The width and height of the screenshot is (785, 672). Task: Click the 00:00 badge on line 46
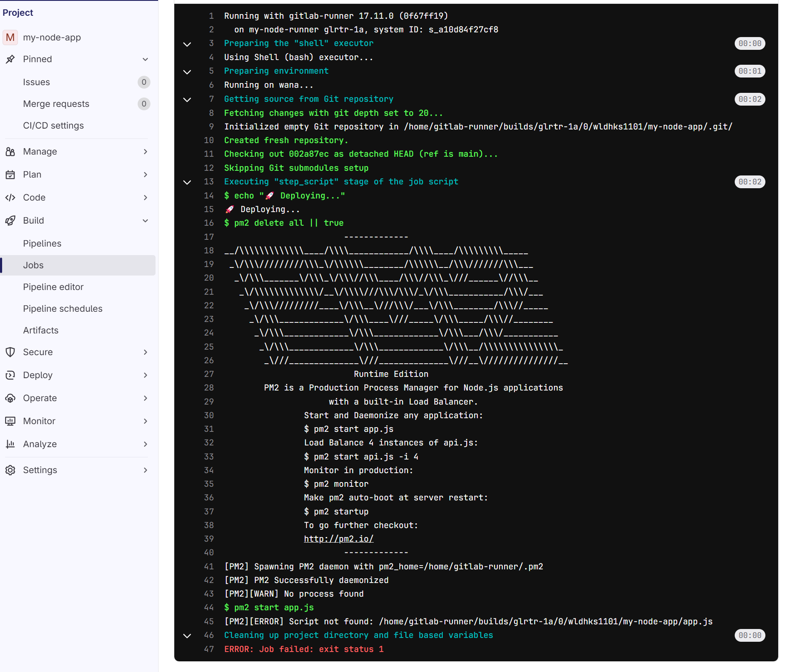point(750,635)
